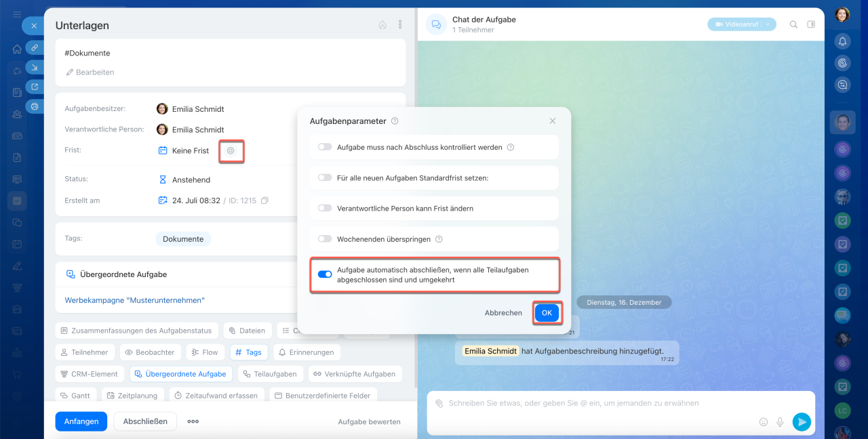Screen dimensions: 868x439
Task: Toggle the chat sidebar panel icon
Action: 811,24
